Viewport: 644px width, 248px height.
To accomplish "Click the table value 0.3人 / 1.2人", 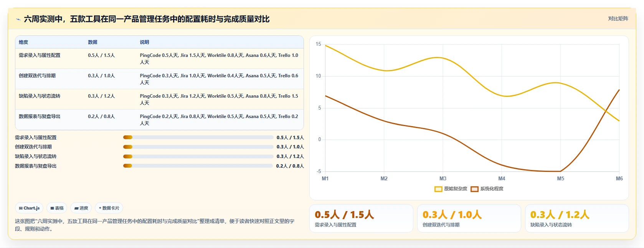I will 101,96.
